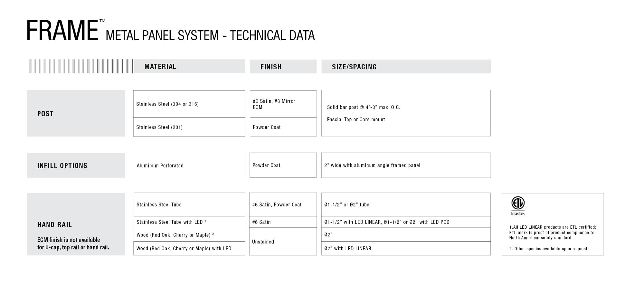Select the Stainless Steel (201) cell
The width and height of the screenshot is (644, 289).
click(159, 127)
